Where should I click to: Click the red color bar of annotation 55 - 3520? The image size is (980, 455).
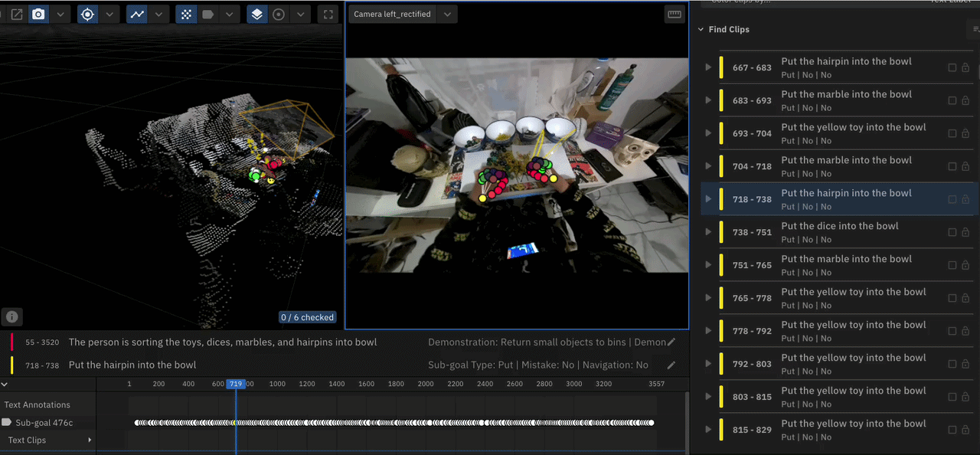[x=12, y=342]
